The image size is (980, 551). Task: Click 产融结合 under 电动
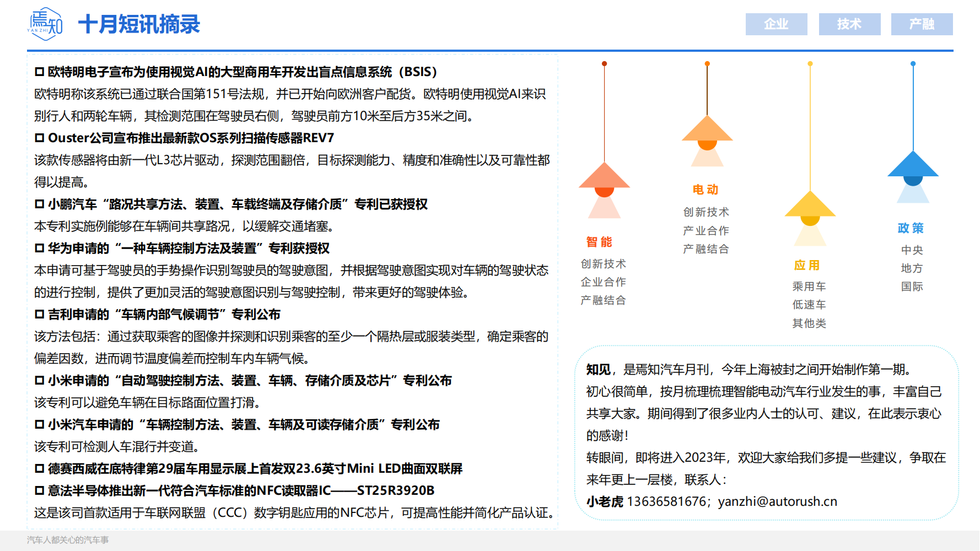click(x=706, y=249)
